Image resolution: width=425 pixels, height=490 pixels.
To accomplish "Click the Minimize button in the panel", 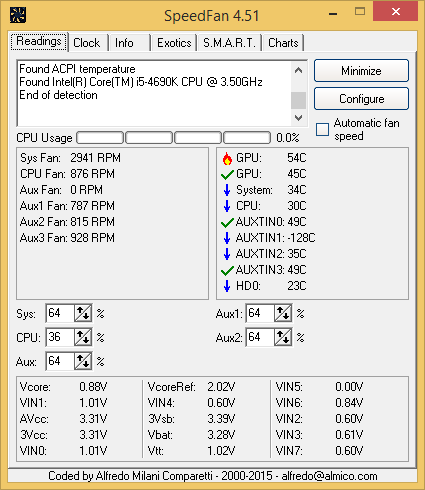I will click(361, 71).
